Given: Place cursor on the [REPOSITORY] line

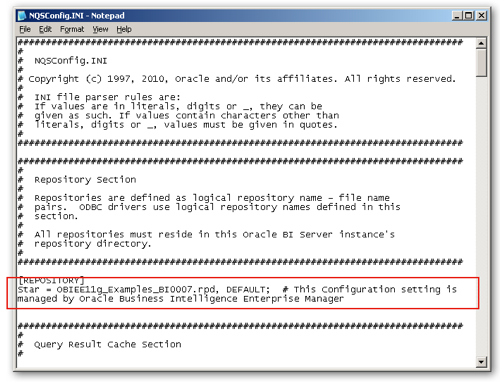Looking at the screenshot, I should click(51, 280).
